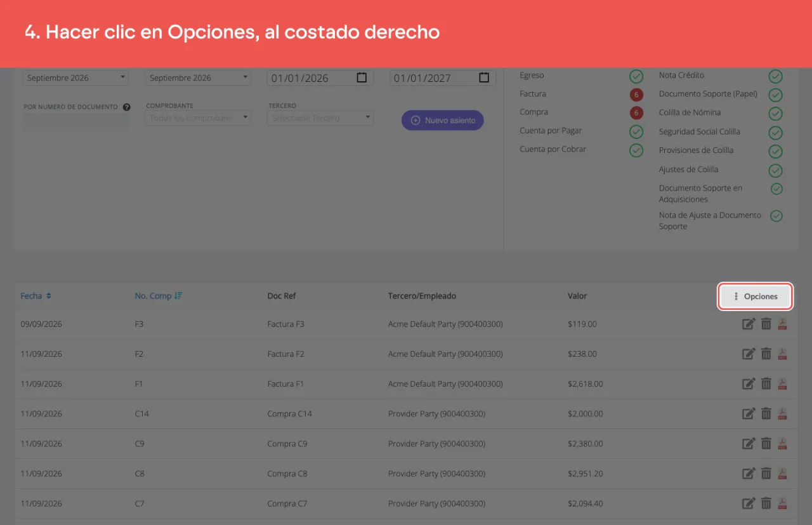
Task: Click help icon beside Por Numero de Documento
Action: tap(126, 107)
